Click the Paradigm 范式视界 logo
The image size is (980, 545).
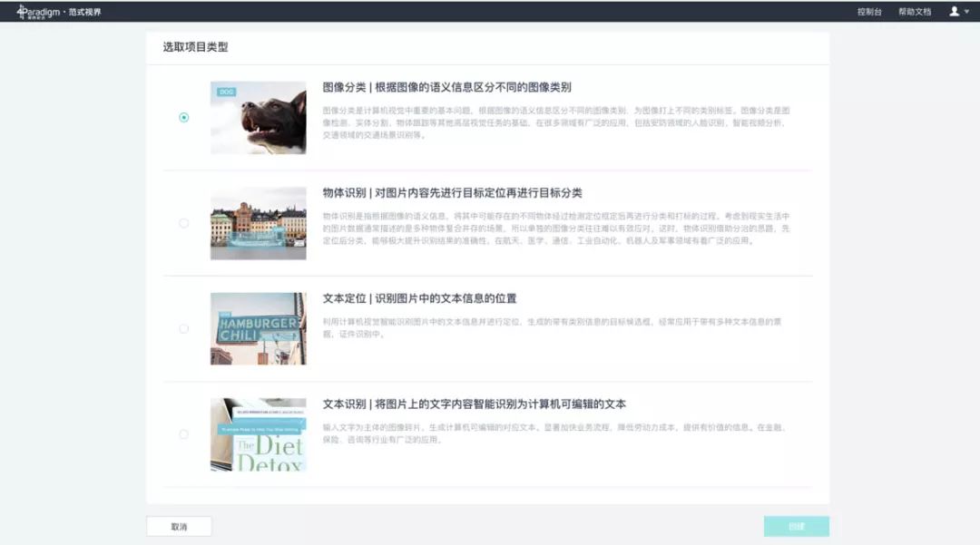[59, 11]
